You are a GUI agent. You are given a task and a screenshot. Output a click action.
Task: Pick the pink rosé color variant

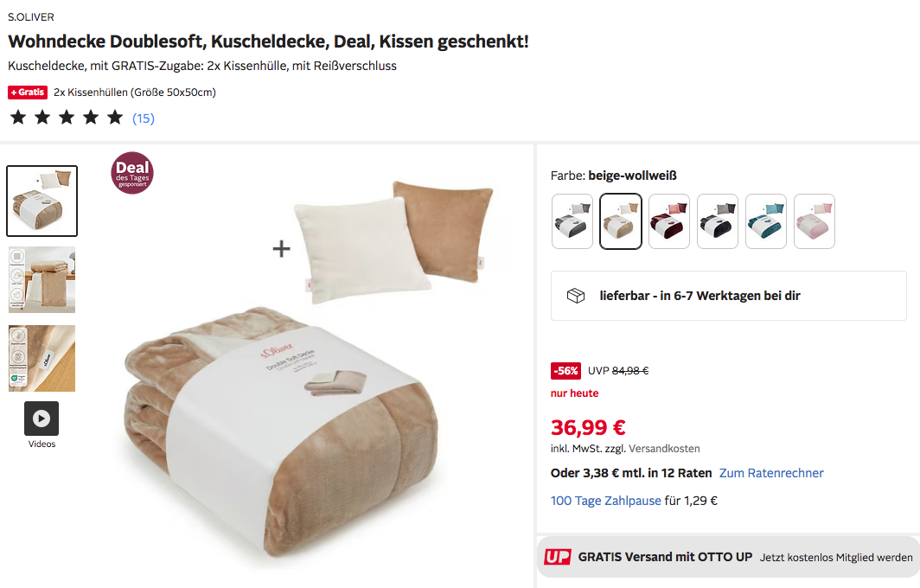(815, 221)
